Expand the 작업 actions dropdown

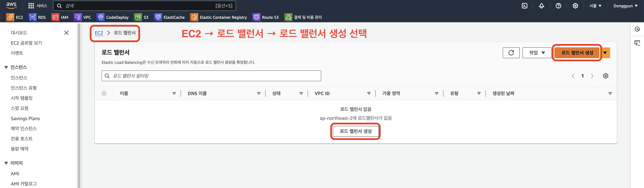tap(537, 53)
